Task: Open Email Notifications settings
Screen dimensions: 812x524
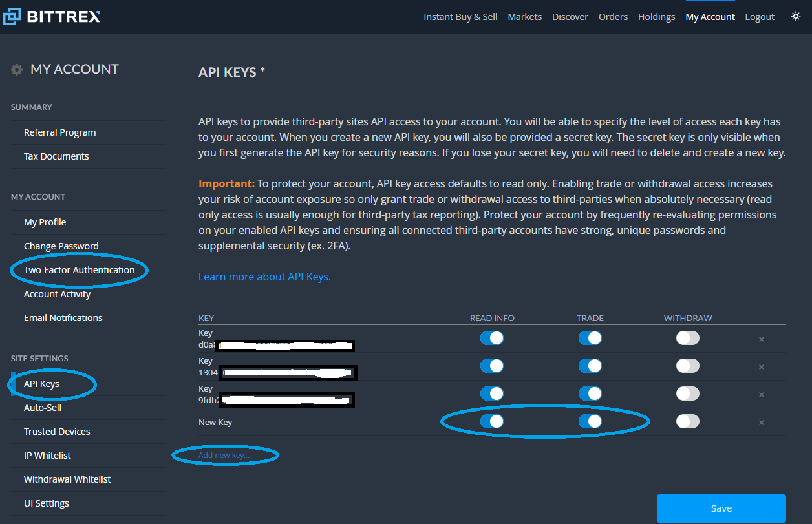Action: click(63, 318)
